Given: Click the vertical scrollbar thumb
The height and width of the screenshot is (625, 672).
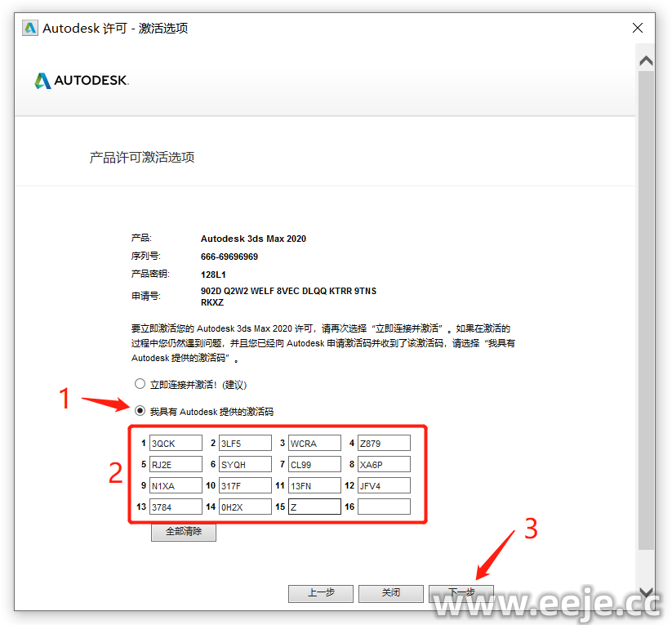Looking at the screenshot, I should pyautogui.click(x=646, y=310).
